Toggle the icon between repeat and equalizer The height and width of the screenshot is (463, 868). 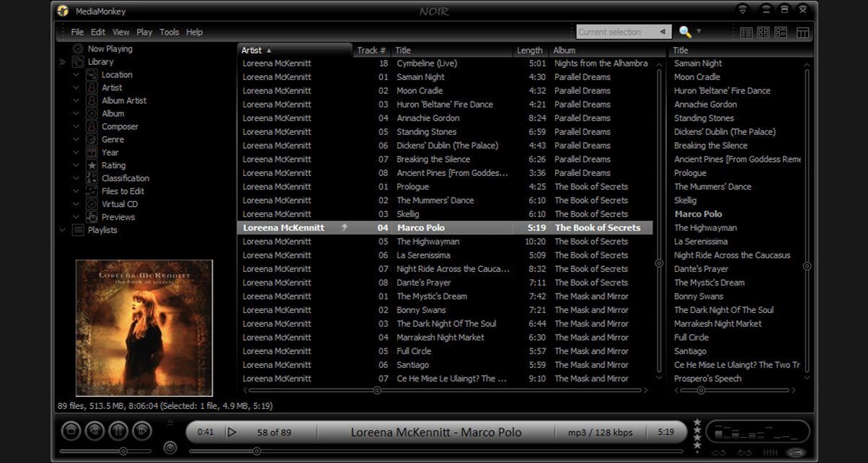[745, 452]
